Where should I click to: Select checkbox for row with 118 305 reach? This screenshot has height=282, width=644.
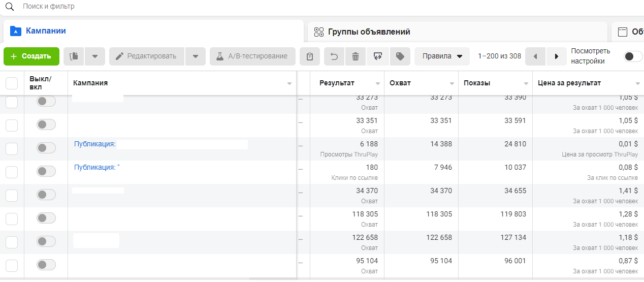(12, 219)
